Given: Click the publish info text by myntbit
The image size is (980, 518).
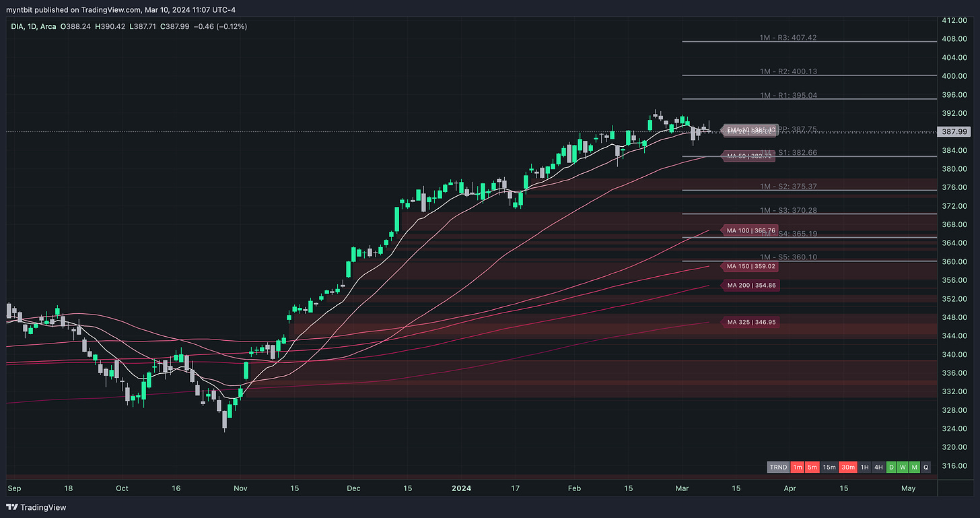Looking at the screenshot, I should (121, 9).
